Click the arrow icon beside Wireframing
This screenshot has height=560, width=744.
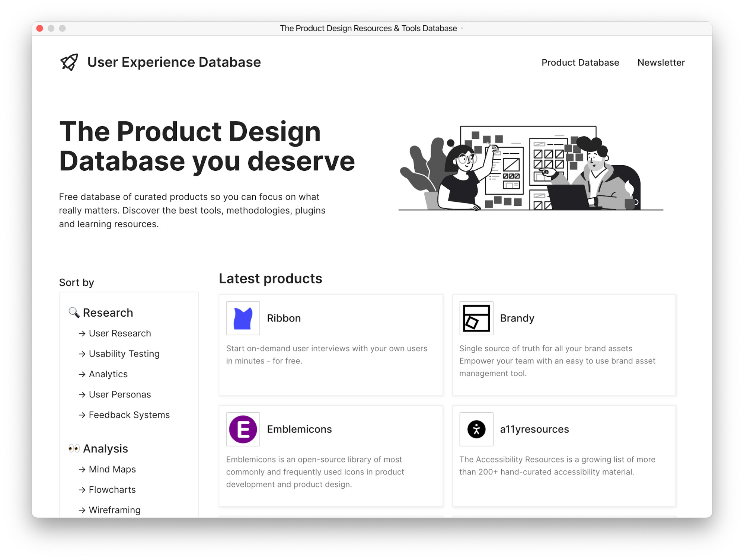click(x=82, y=511)
